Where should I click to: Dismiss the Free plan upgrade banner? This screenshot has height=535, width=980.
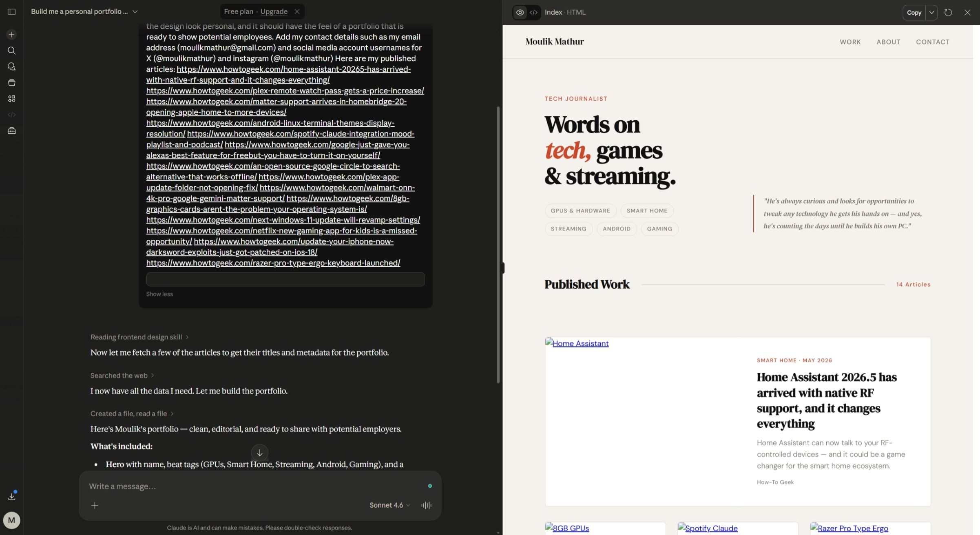[x=297, y=11]
